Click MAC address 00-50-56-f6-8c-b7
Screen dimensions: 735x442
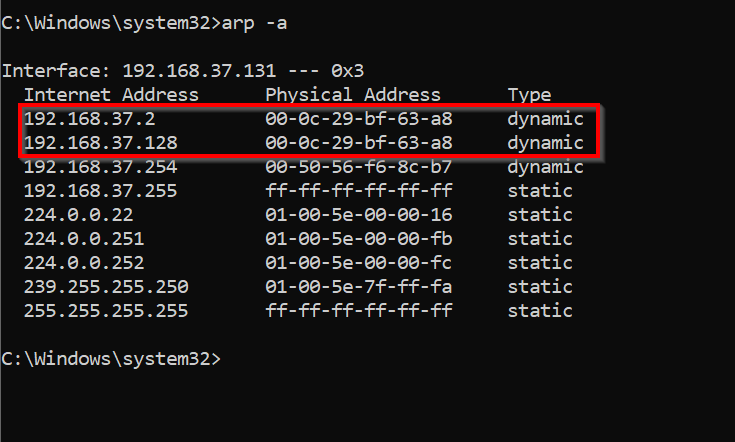point(359,167)
